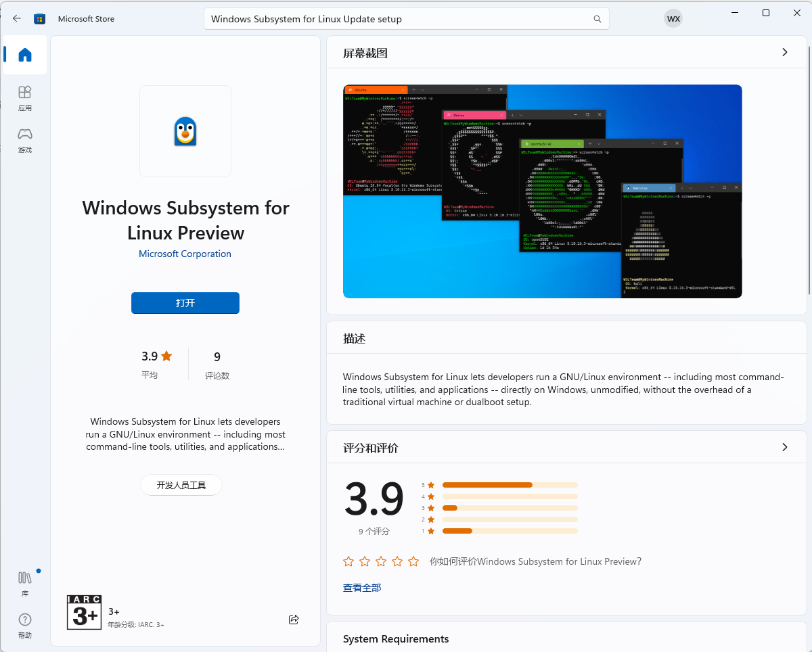Viewport: 812px width, 652px height.
Task: Click the 描述 section heading
Action: (354, 339)
